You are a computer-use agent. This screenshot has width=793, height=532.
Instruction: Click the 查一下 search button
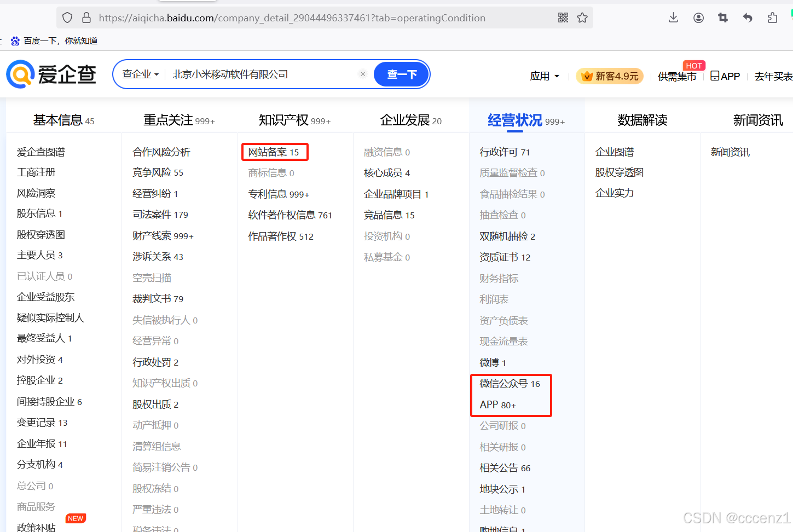(402, 74)
